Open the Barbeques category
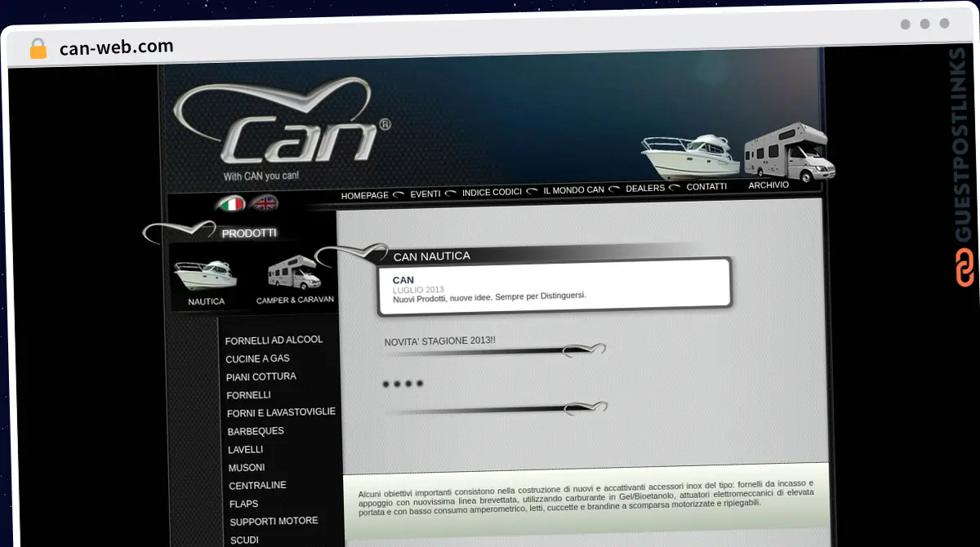Screen dimensions: 980x547 click(256, 431)
